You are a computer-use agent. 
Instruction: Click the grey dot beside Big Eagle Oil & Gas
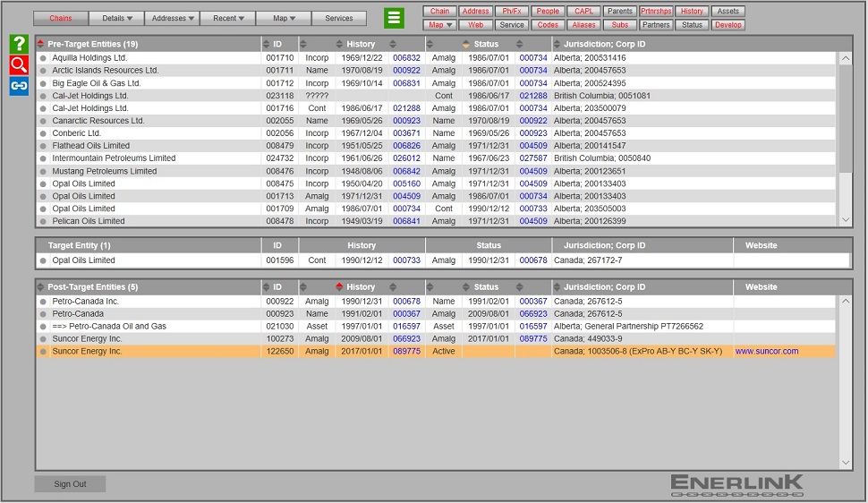pos(43,83)
